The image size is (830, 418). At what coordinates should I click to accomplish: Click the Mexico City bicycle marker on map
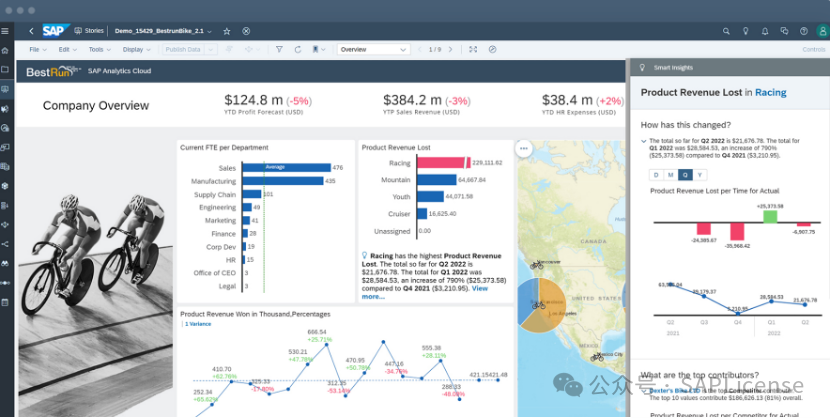[597, 357]
